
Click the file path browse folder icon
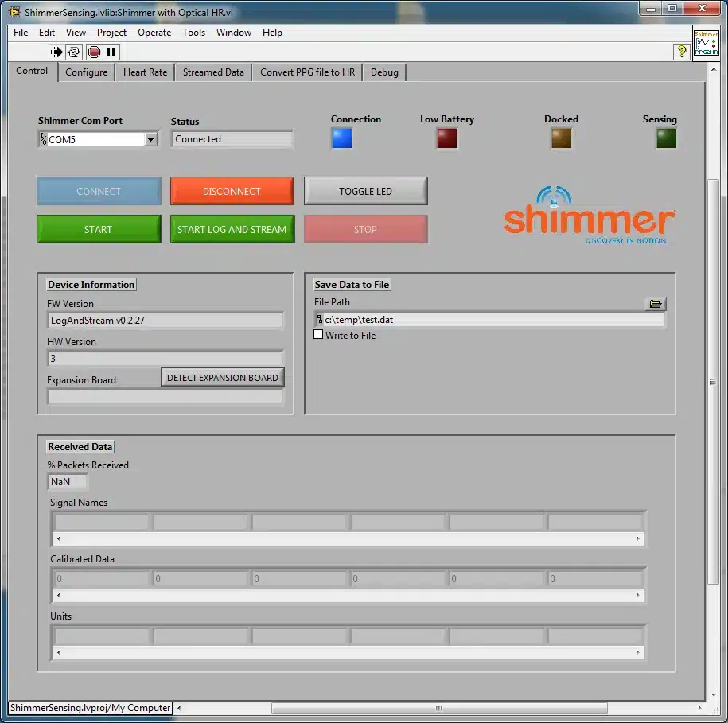[655, 304]
